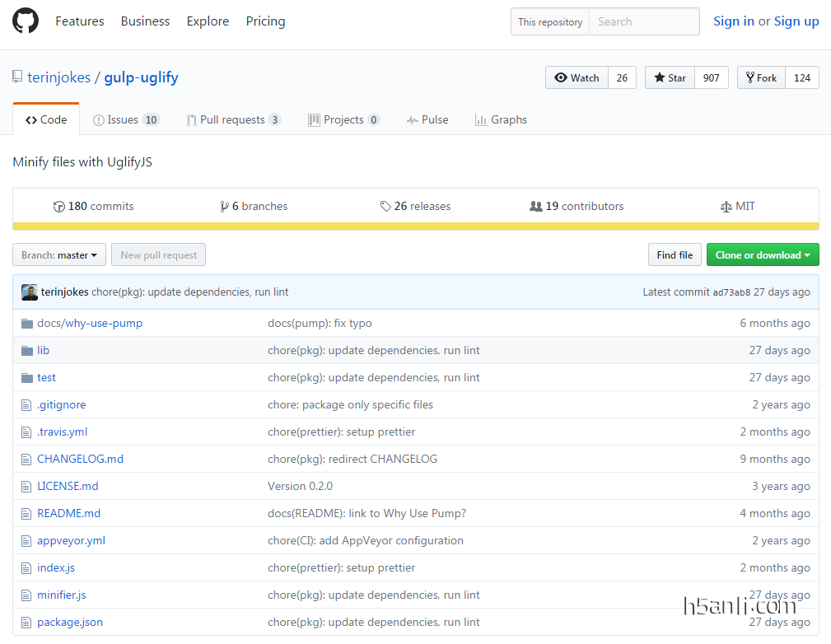831x644 pixels.
Task: Click the branches fork icon
Action: (225, 206)
